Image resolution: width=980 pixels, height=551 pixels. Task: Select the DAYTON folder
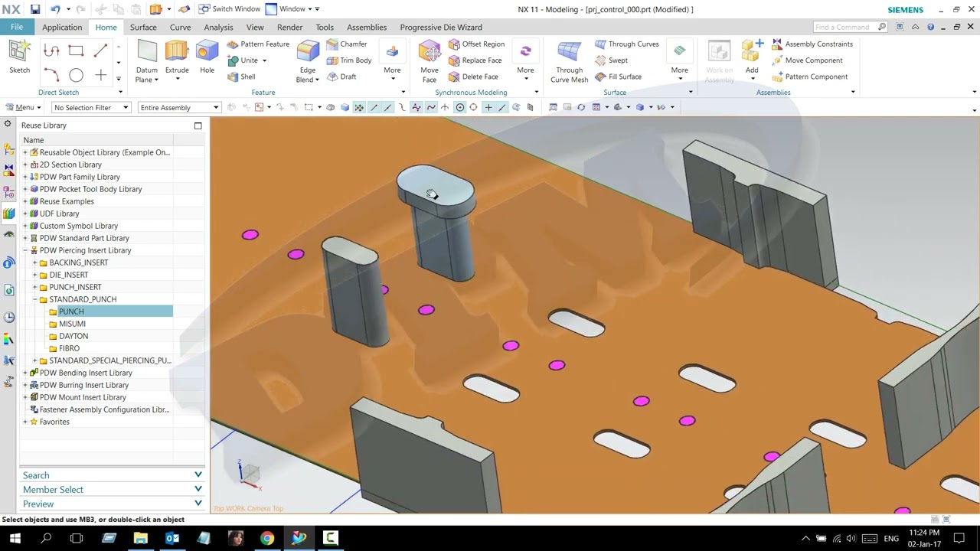(73, 336)
